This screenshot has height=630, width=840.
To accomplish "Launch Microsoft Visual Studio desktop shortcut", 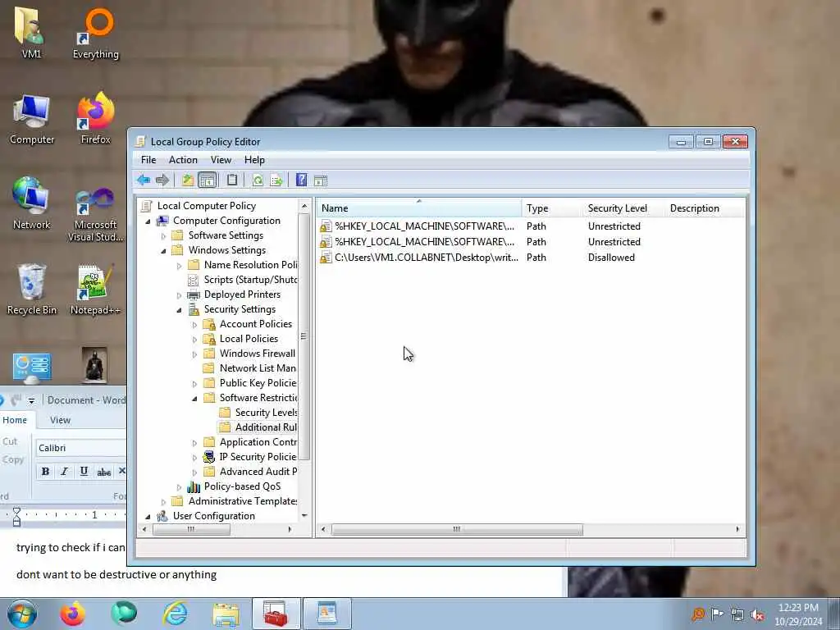I will point(95,214).
